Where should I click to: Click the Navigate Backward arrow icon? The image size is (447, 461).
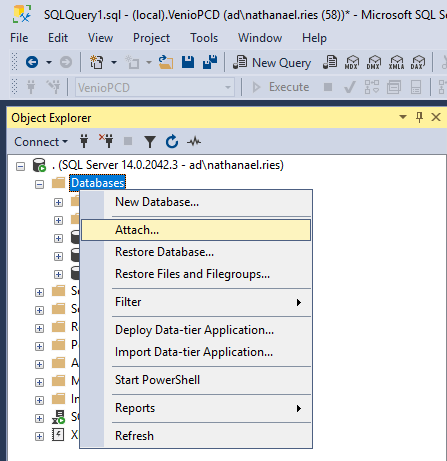pos(32,62)
